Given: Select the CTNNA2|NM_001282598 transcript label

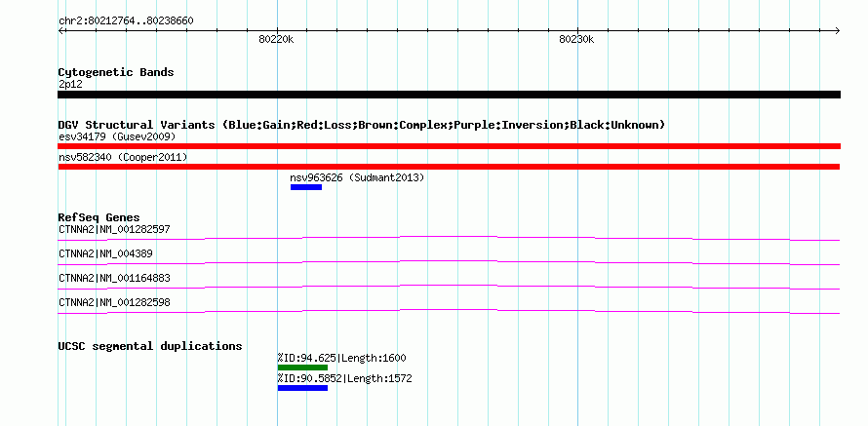Looking at the screenshot, I should point(114,302).
